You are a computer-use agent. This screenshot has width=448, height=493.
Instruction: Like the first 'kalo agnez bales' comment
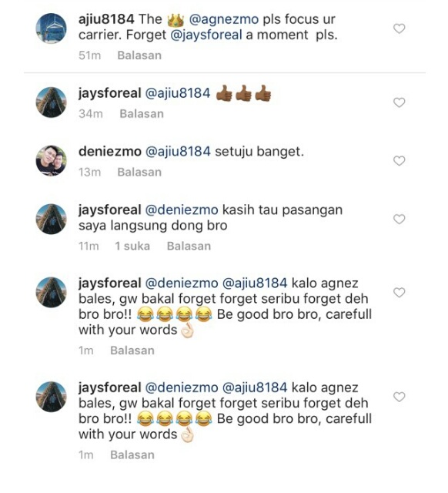(x=400, y=293)
